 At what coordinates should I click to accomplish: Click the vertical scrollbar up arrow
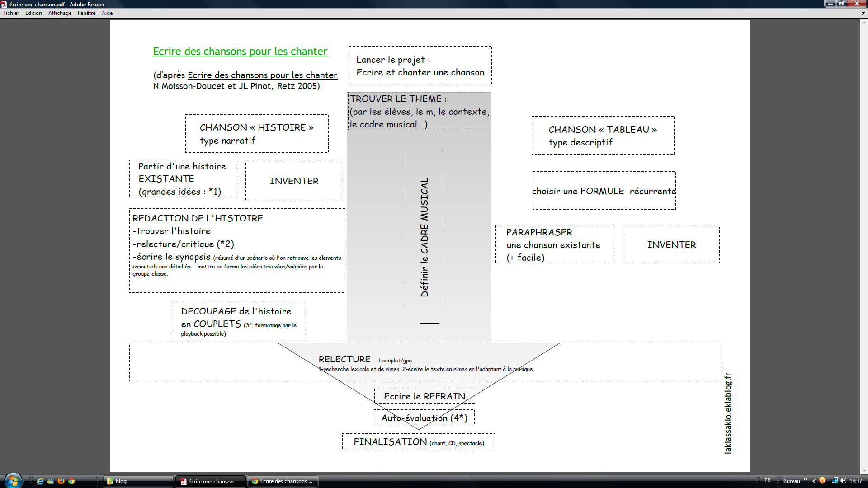864,23
